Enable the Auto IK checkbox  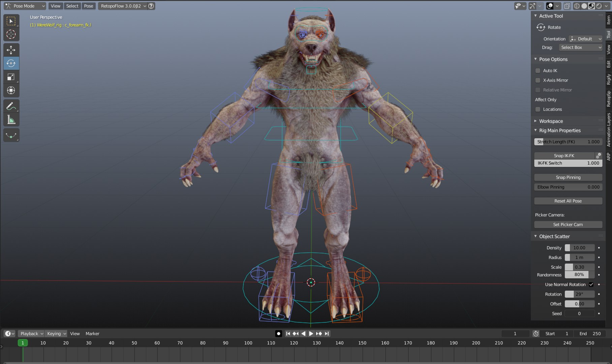[538, 71]
